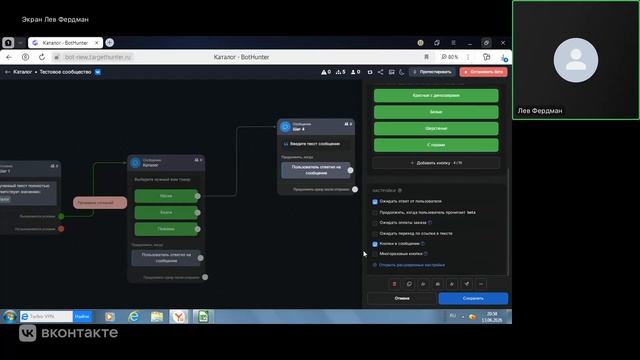
Task: Select the Шерстяные green button in the panel
Action: [436, 129]
